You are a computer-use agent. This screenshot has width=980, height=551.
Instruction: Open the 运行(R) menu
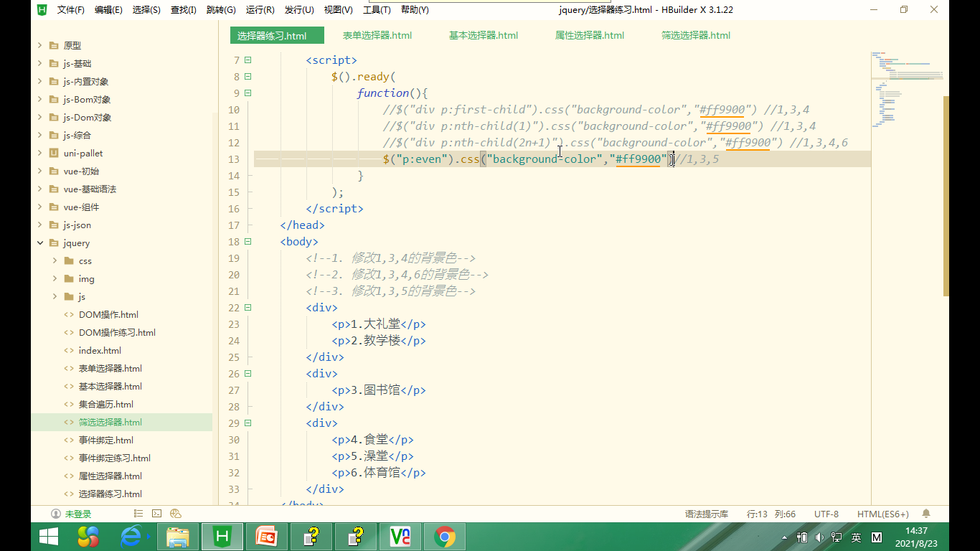tap(260, 10)
